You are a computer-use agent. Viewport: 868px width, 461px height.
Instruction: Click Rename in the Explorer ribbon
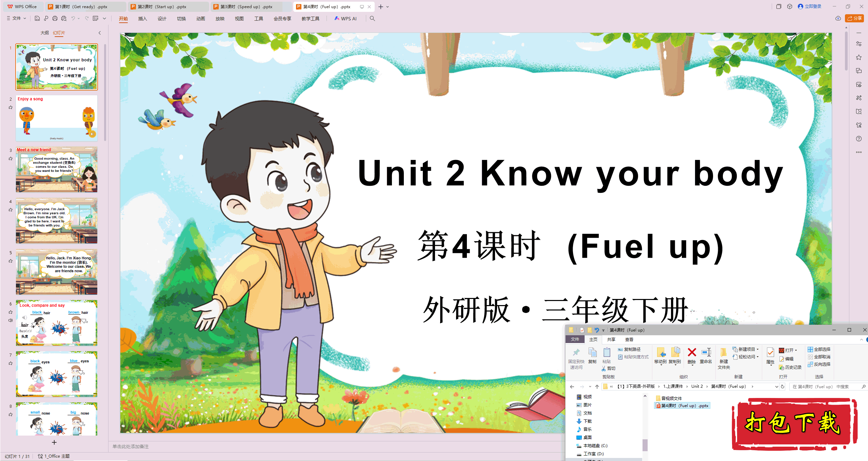pos(706,356)
